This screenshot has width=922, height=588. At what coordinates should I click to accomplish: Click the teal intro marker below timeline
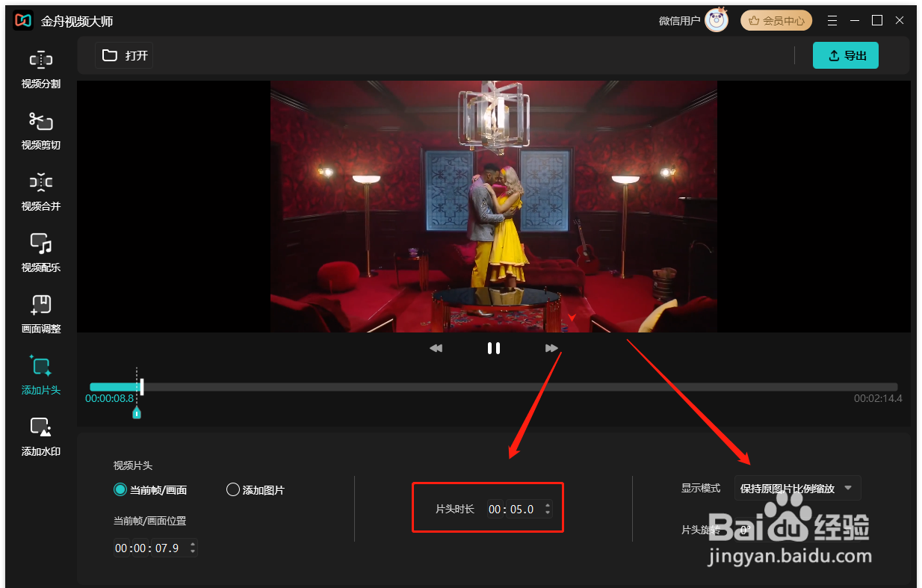(x=137, y=412)
